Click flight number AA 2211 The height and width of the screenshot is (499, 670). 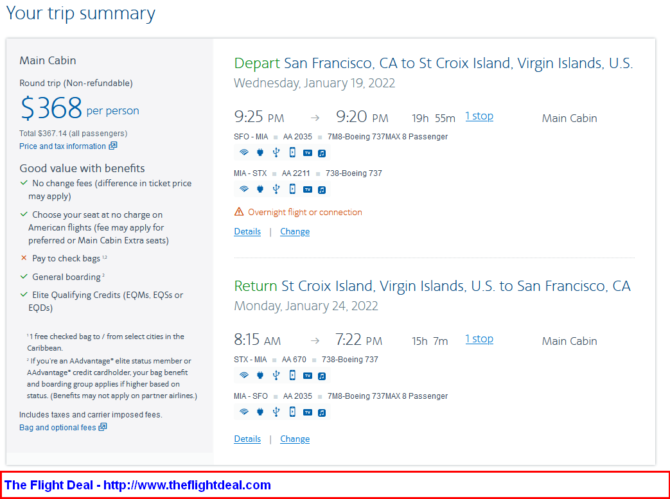click(296, 173)
